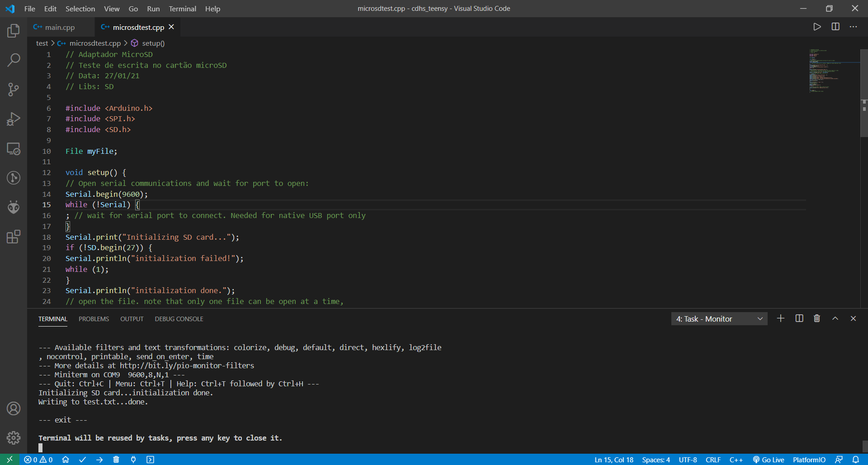Split the terminal panel
The image size is (868, 465).
799,318
